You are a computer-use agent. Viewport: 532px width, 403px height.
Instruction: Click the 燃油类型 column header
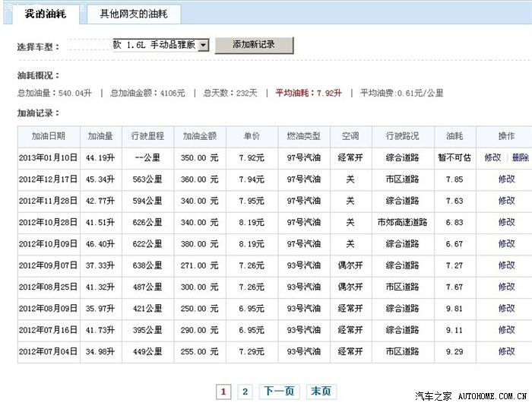click(x=304, y=136)
